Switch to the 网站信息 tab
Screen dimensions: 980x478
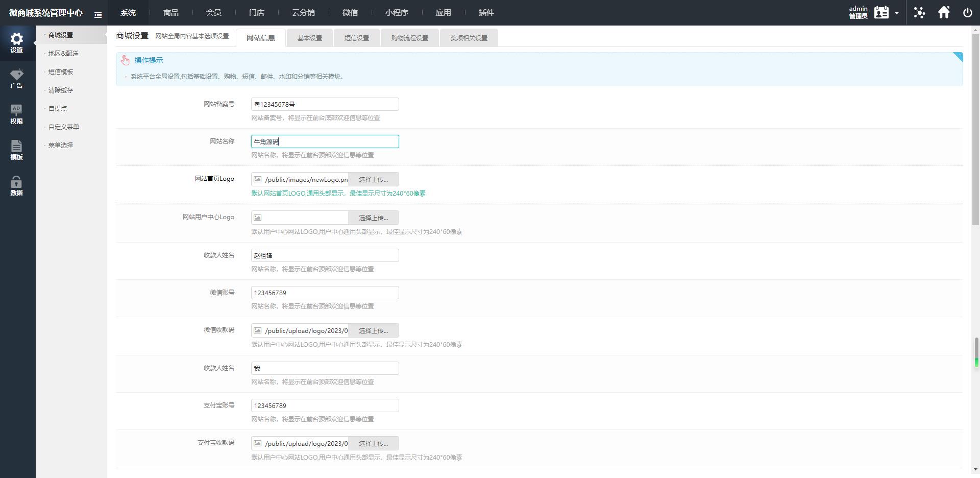pyautogui.click(x=261, y=38)
